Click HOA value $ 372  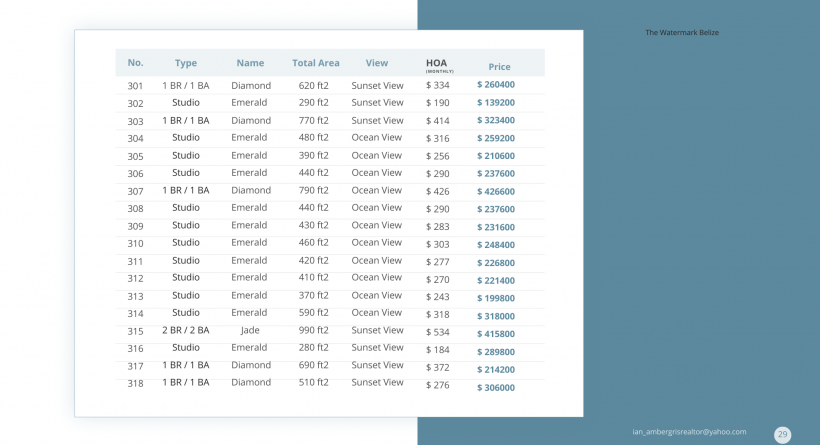click(x=438, y=368)
